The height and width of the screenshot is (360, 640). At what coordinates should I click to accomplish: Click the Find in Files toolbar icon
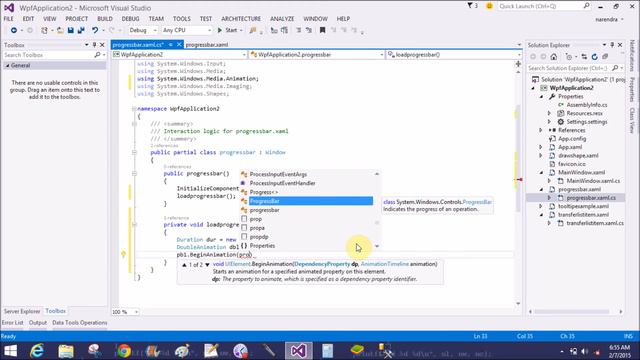(x=253, y=30)
